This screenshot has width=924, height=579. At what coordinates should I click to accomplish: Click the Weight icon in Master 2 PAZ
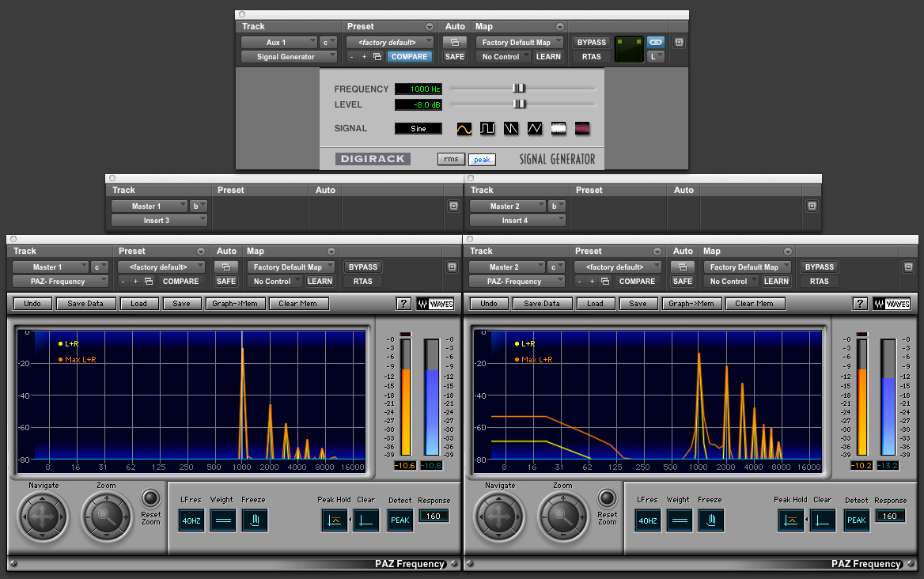coord(680,520)
